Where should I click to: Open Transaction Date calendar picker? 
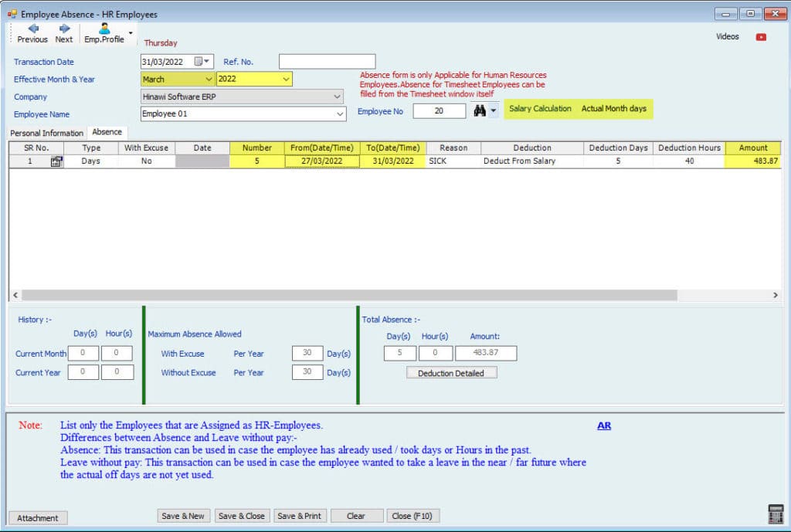point(201,62)
